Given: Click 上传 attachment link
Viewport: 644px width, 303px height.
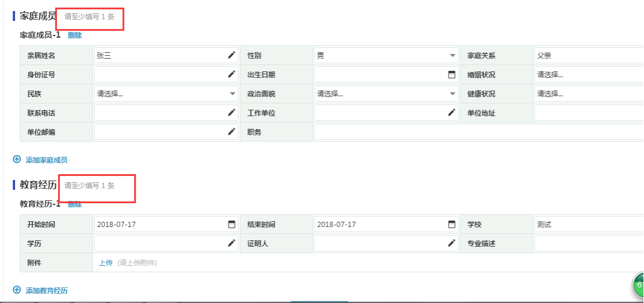Looking at the screenshot, I should tap(105, 262).
